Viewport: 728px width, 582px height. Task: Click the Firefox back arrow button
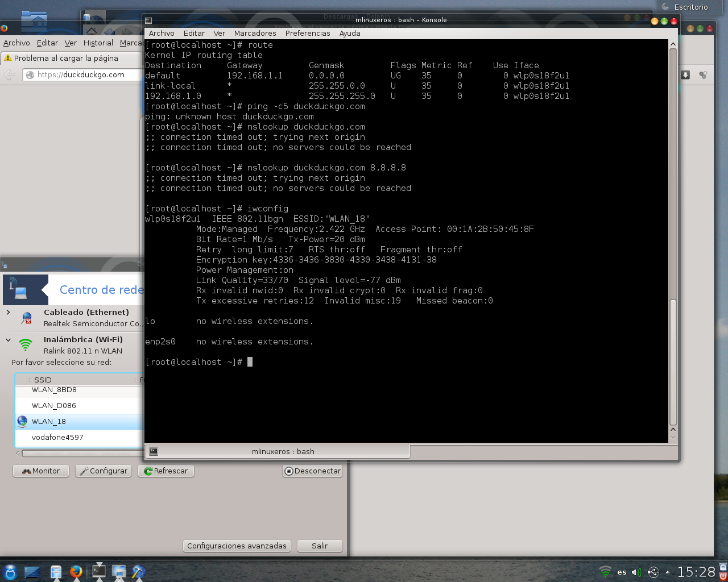click(10, 74)
